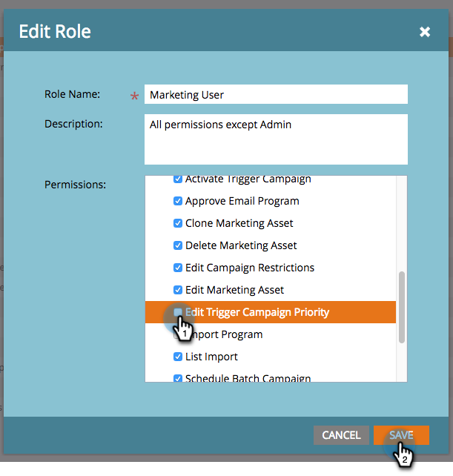
Task: Check Edit Trigger Campaign Priority checkbox
Action: click(x=178, y=312)
